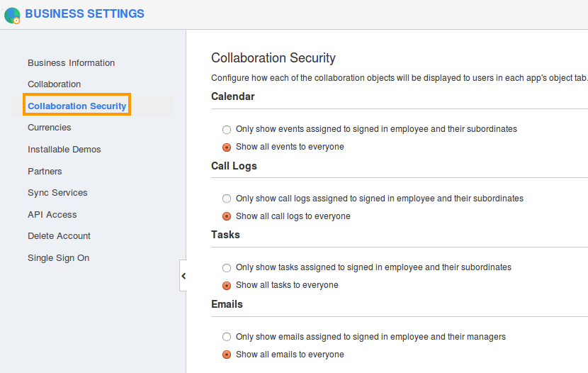The height and width of the screenshot is (373, 588).
Task: Choose only show call logs assigned option
Action: 227,199
